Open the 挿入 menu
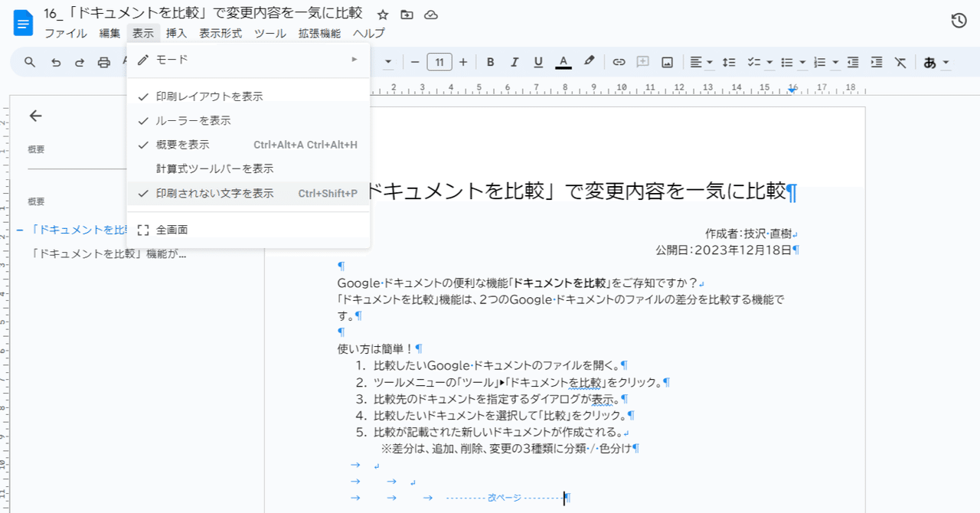This screenshot has height=513, width=980. [176, 33]
